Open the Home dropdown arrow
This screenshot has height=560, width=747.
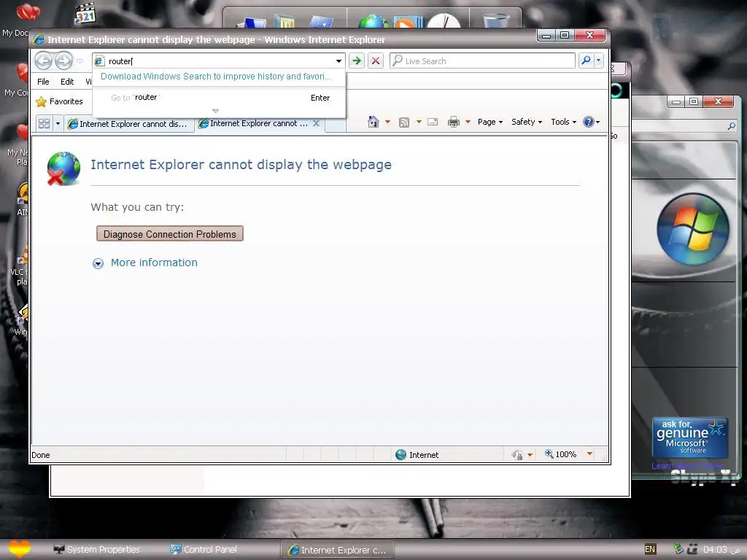[388, 122]
